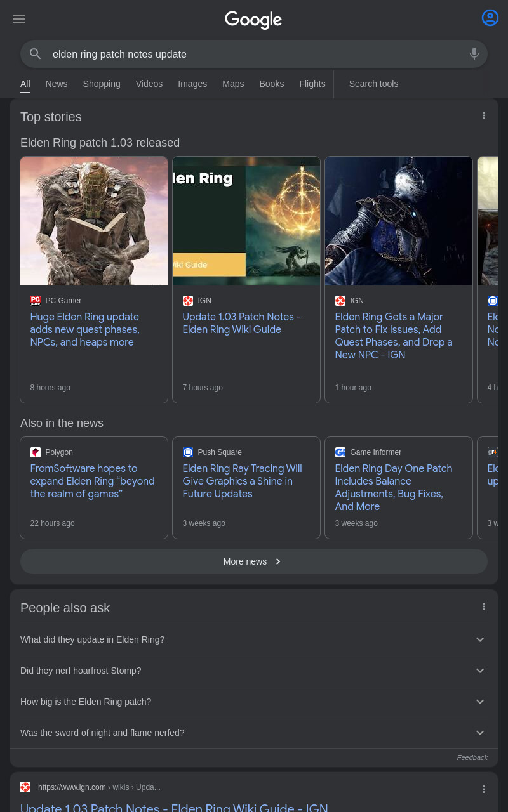Expand 'Did they nerf hoarfrost Stomp?'
This screenshot has height=812, width=508.
coord(254,671)
